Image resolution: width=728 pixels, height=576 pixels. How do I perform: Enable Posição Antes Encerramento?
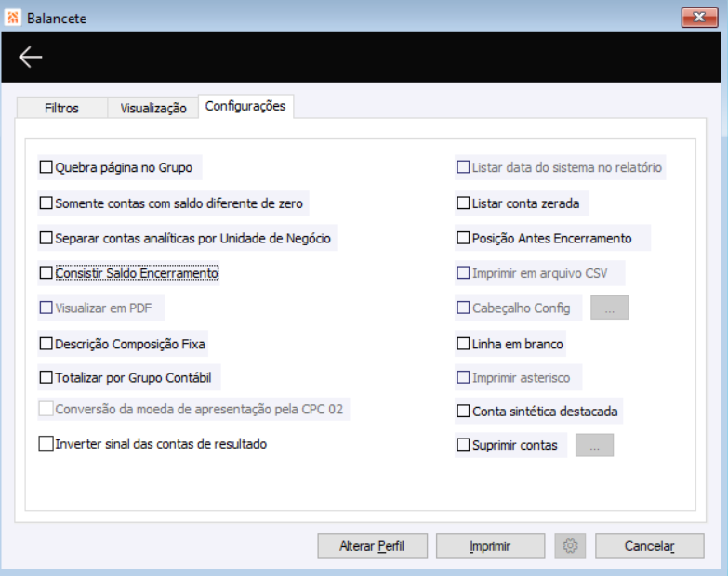click(463, 238)
